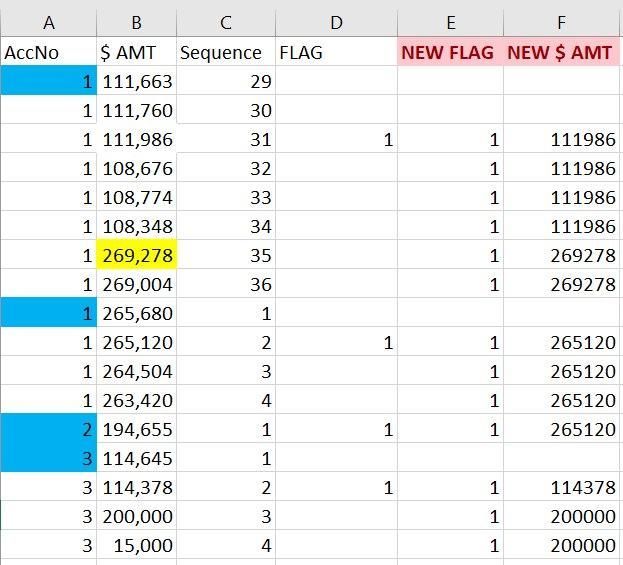623x565 pixels.
Task: Select the NEW FLAG header cell
Action: tap(450, 53)
